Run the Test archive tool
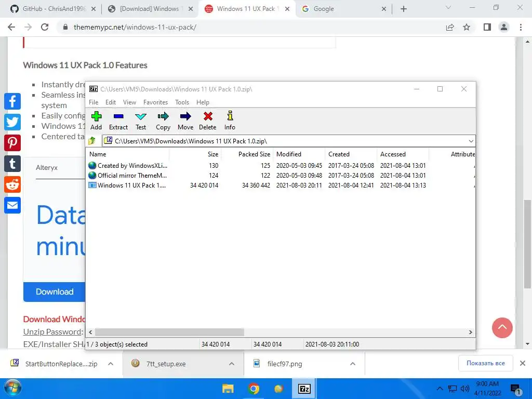Screen dimensions: 532x399 (140, 121)
